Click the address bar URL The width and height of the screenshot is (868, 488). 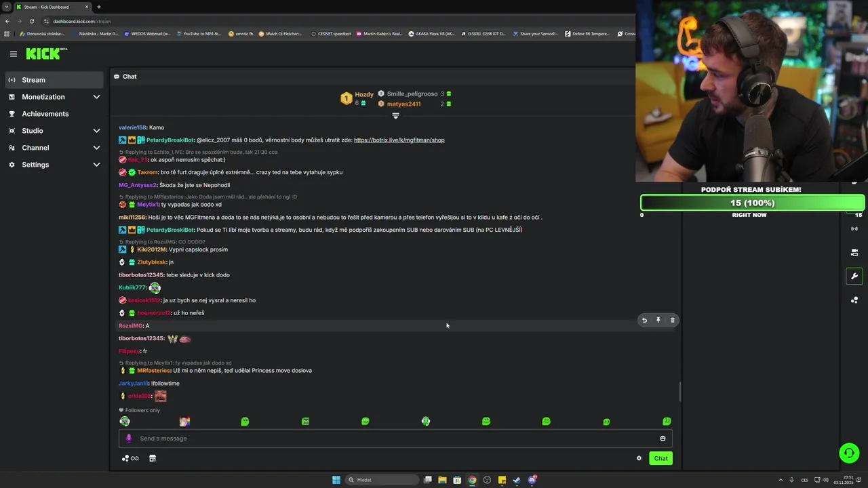[81, 21]
